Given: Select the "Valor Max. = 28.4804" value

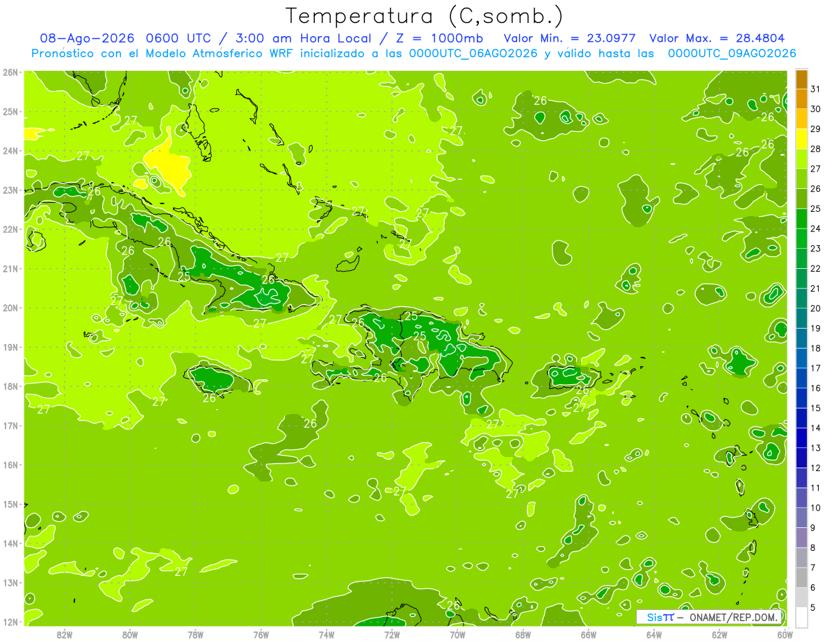Looking at the screenshot, I should [x=717, y=38].
